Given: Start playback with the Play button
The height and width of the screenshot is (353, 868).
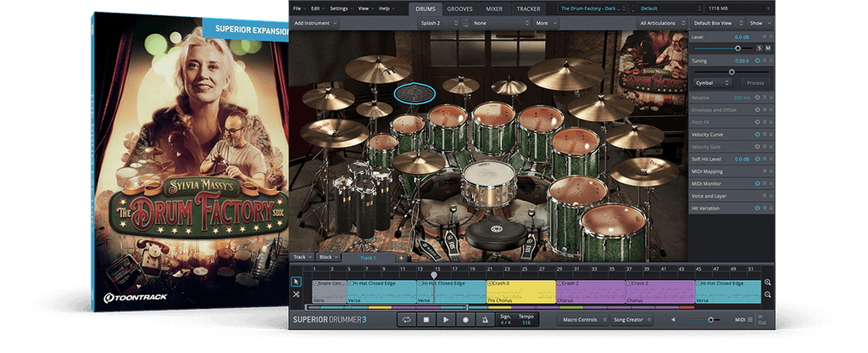Looking at the screenshot, I should 446,320.
